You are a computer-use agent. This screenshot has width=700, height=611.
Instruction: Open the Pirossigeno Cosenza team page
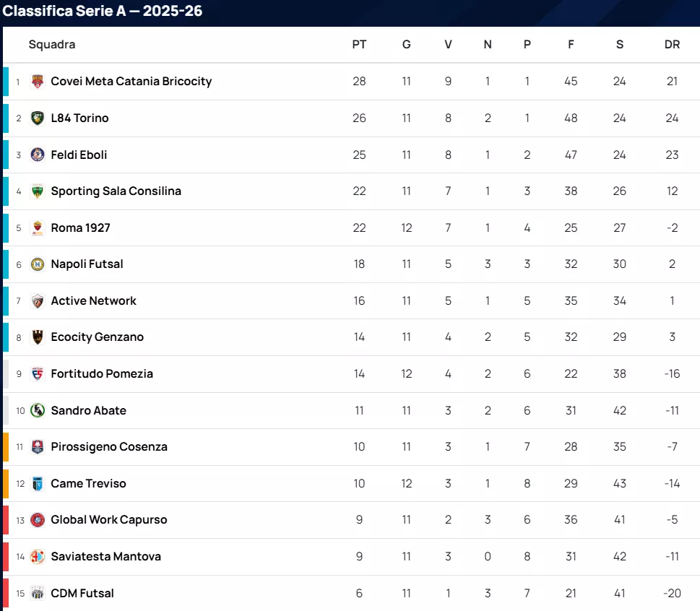tap(108, 447)
